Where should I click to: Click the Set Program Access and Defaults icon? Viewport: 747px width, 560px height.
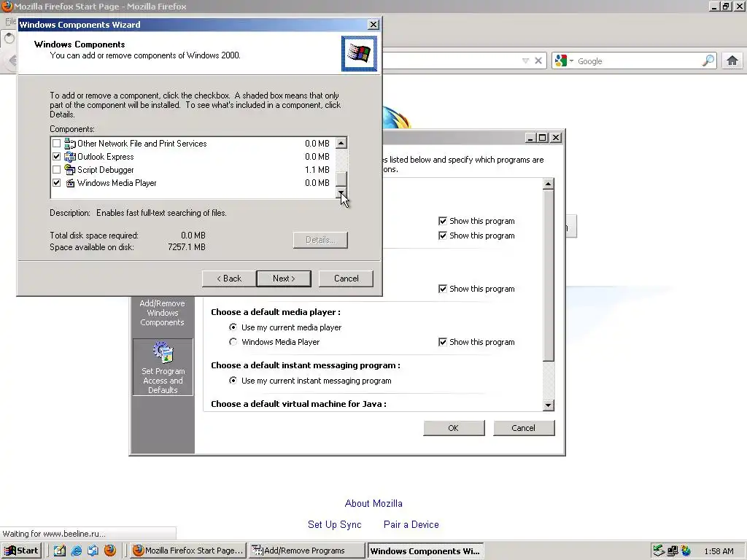(163, 352)
